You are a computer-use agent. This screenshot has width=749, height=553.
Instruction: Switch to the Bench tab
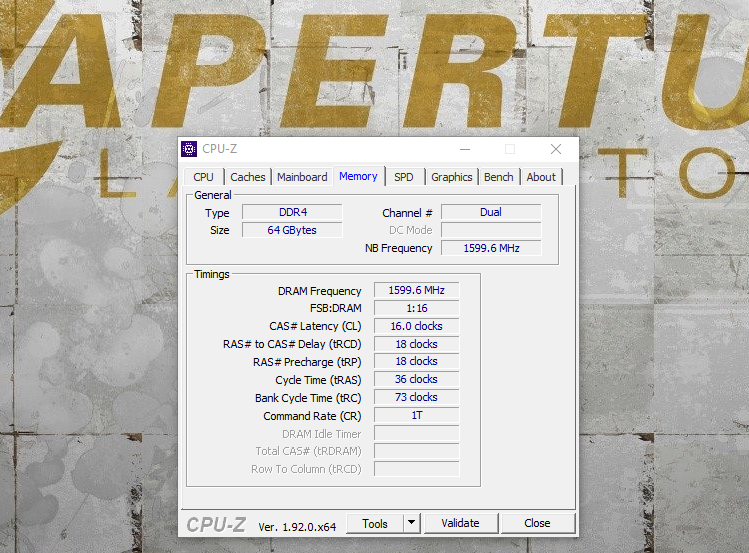coord(498,177)
